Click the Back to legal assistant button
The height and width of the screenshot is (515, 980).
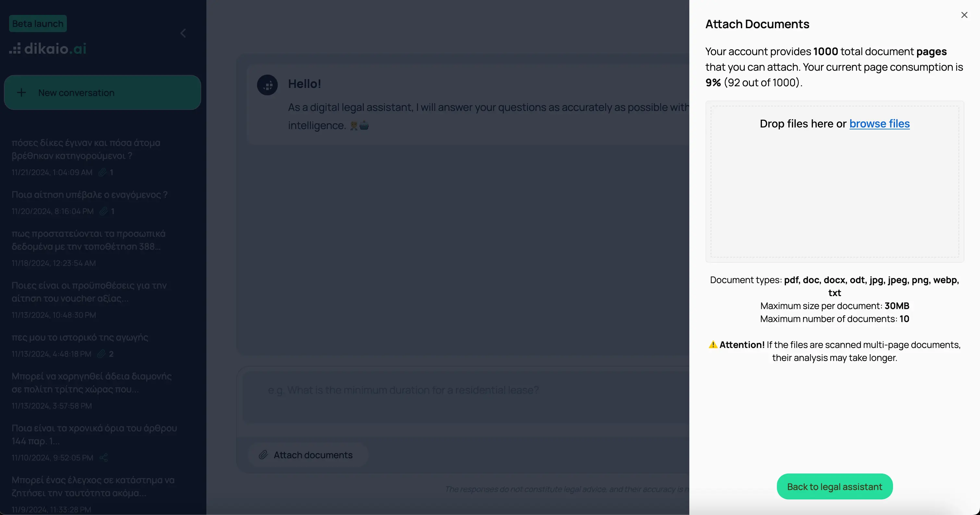pyautogui.click(x=835, y=486)
